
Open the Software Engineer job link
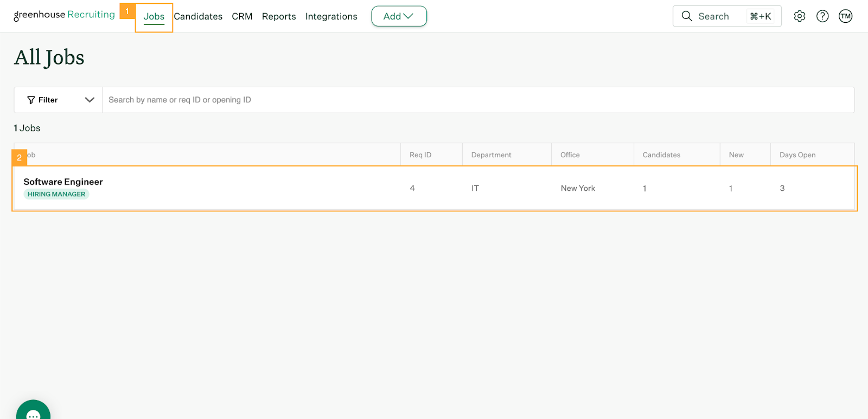pyautogui.click(x=63, y=182)
